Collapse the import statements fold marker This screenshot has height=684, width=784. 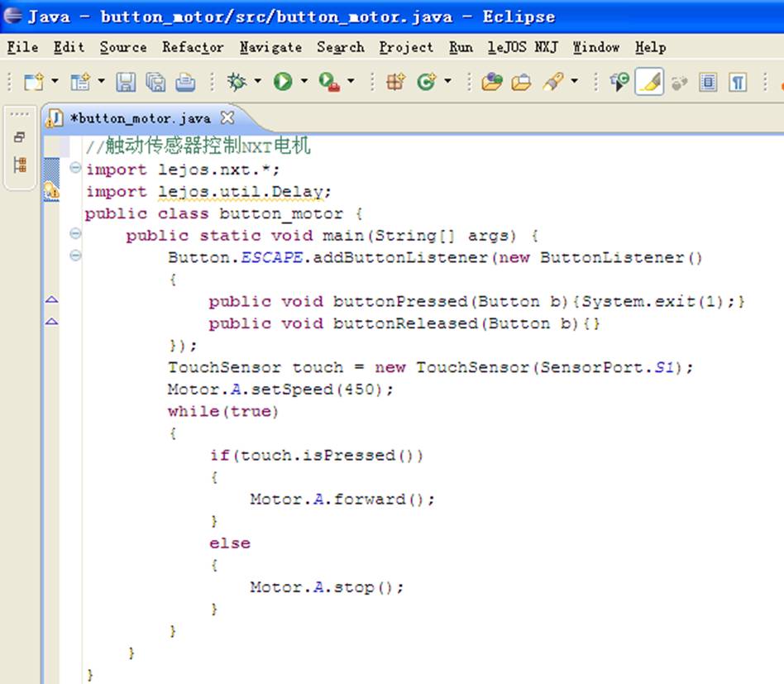click(x=75, y=168)
